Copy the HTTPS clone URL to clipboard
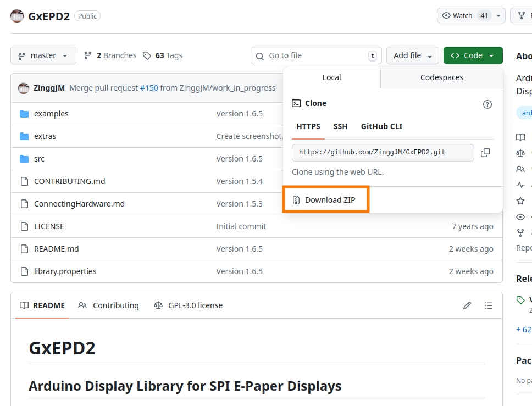The height and width of the screenshot is (406, 532). (485, 153)
